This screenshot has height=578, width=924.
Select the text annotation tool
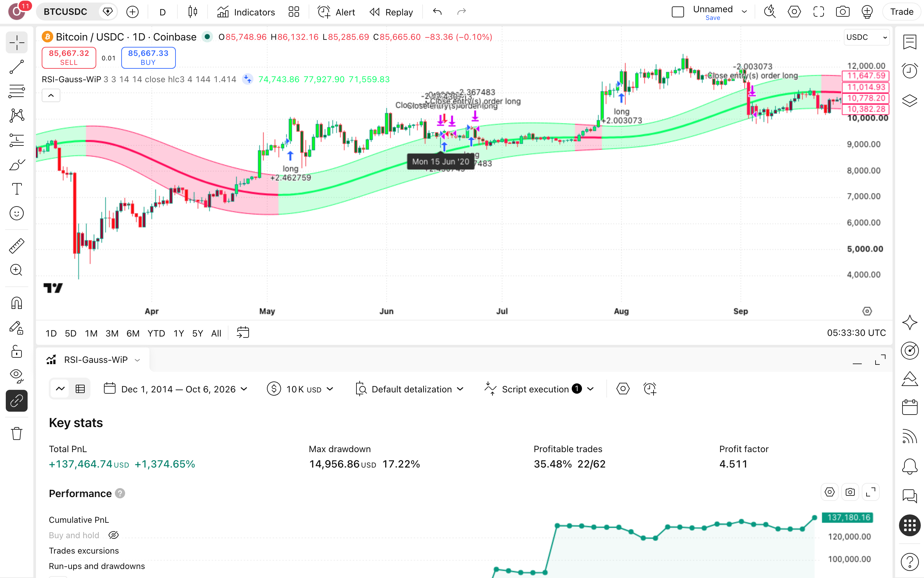point(16,189)
